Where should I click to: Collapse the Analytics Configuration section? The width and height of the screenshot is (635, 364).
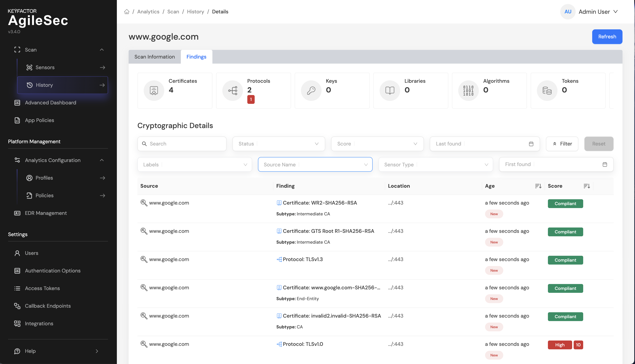click(x=102, y=160)
